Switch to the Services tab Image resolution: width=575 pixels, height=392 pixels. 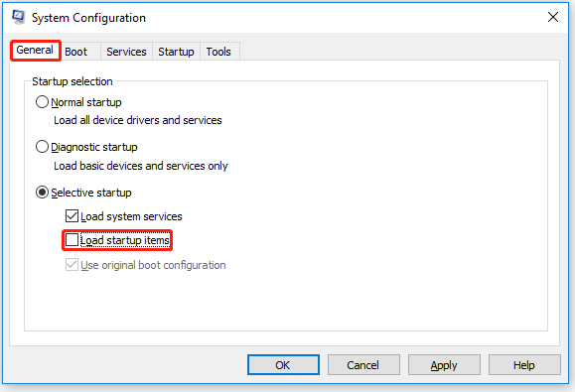coord(126,52)
